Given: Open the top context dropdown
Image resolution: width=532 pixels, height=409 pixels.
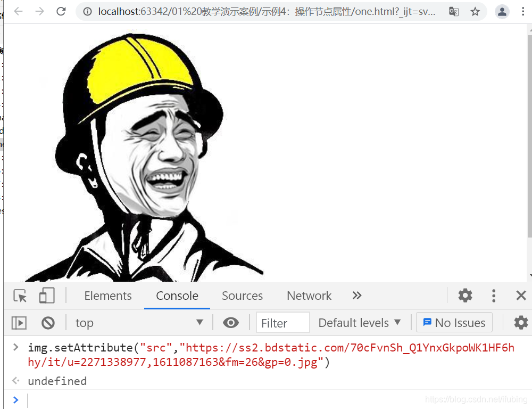Looking at the screenshot, I should (x=139, y=323).
